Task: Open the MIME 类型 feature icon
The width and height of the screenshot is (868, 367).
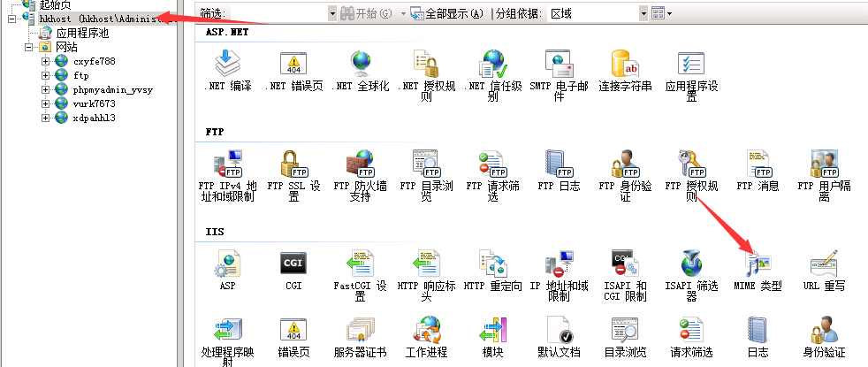Action: pyautogui.click(x=758, y=263)
